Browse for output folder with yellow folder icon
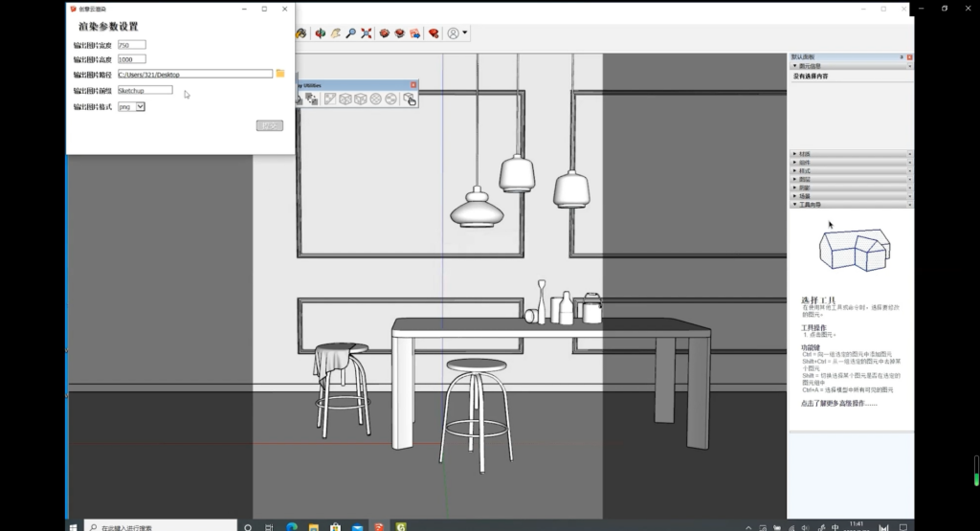980x531 pixels. [x=280, y=74]
